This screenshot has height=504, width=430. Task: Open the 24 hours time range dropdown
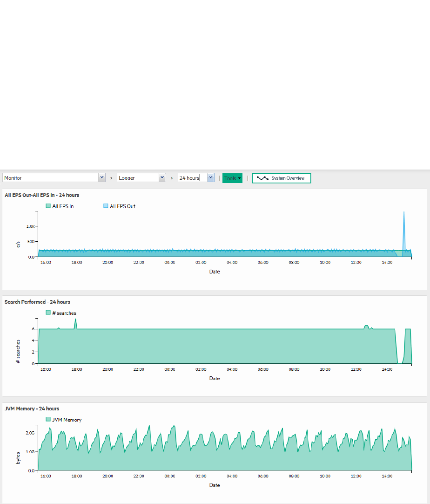[211, 178]
